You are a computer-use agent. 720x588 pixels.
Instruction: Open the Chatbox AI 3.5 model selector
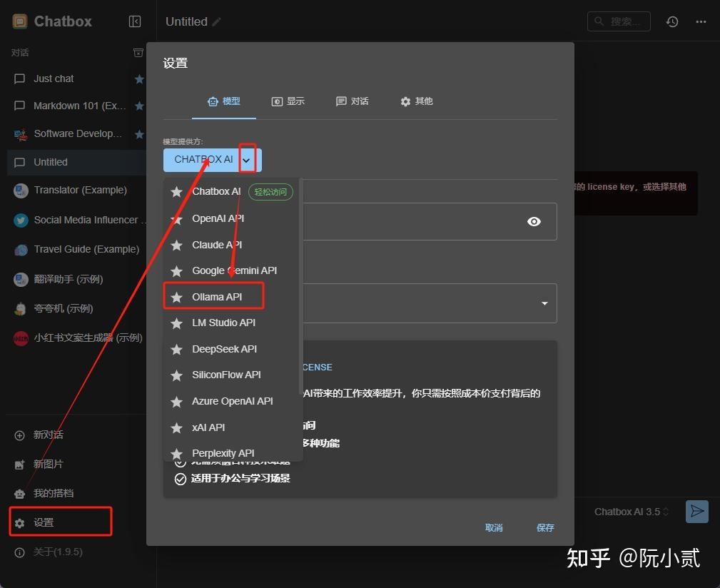(632, 512)
